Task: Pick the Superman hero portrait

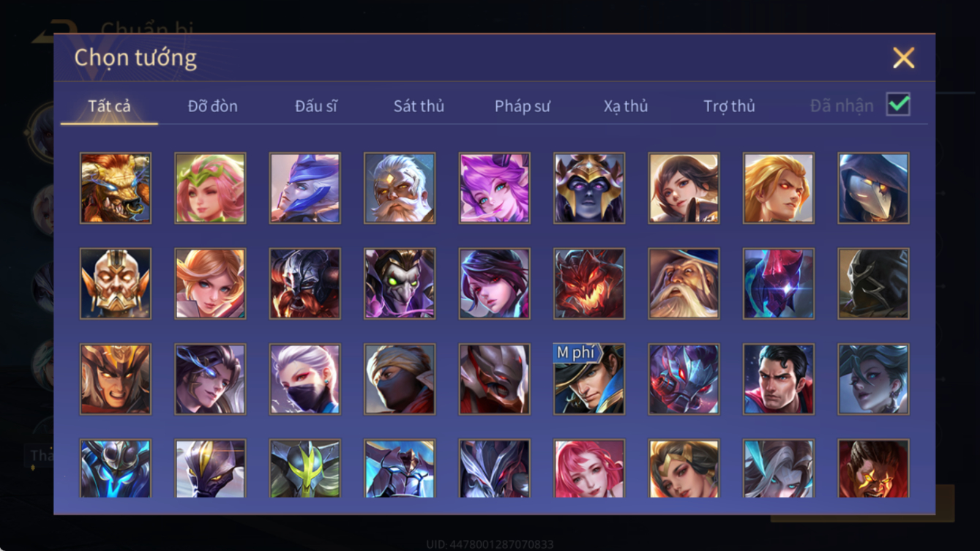Action: tap(779, 379)
